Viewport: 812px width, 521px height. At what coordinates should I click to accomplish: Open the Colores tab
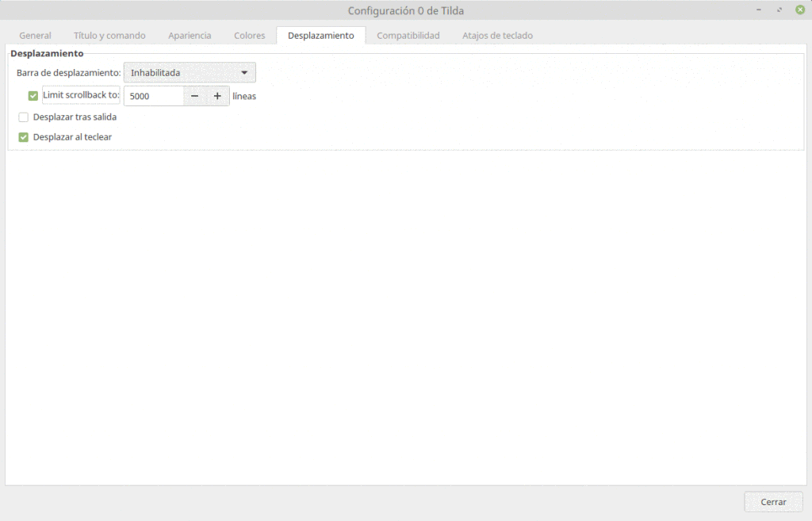249,35
